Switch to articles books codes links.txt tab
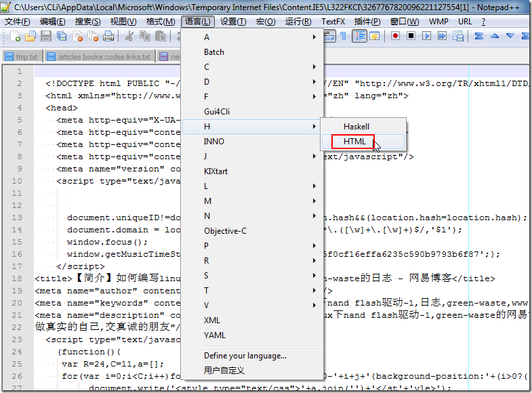This screenshot has height=393, width=532. [100, 57]
